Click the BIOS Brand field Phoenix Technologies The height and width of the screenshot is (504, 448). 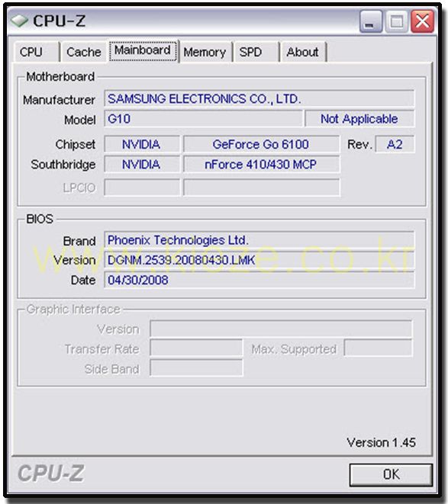259,240
